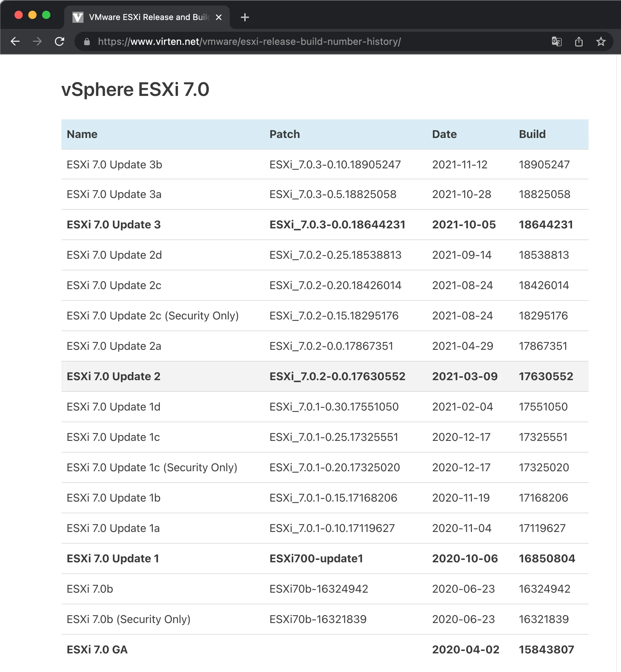
Task: Click date 2021-10-05
Action: pos(464,225)
